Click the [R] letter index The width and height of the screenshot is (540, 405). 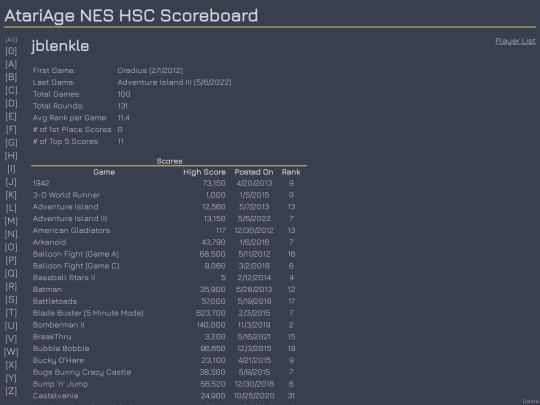[11, 287]
